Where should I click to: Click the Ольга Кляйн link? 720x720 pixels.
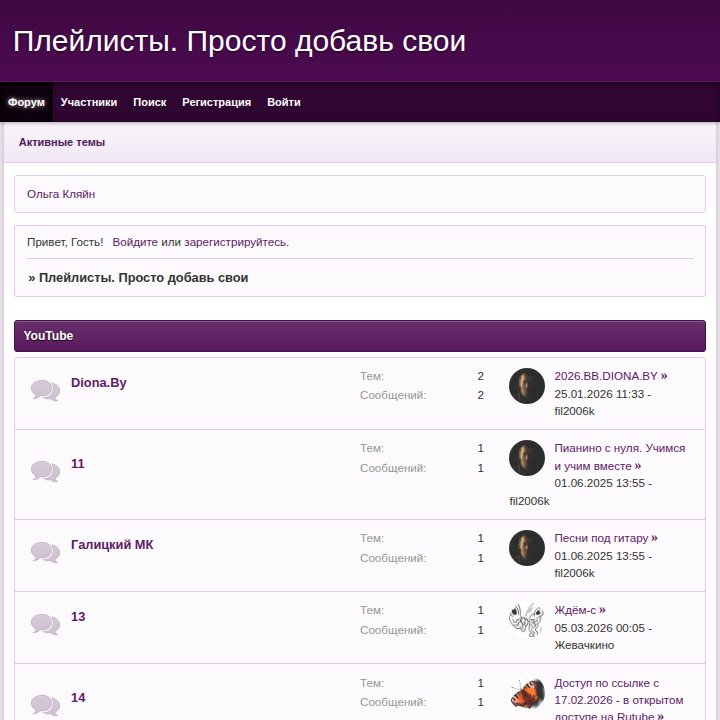pos(61,194)
